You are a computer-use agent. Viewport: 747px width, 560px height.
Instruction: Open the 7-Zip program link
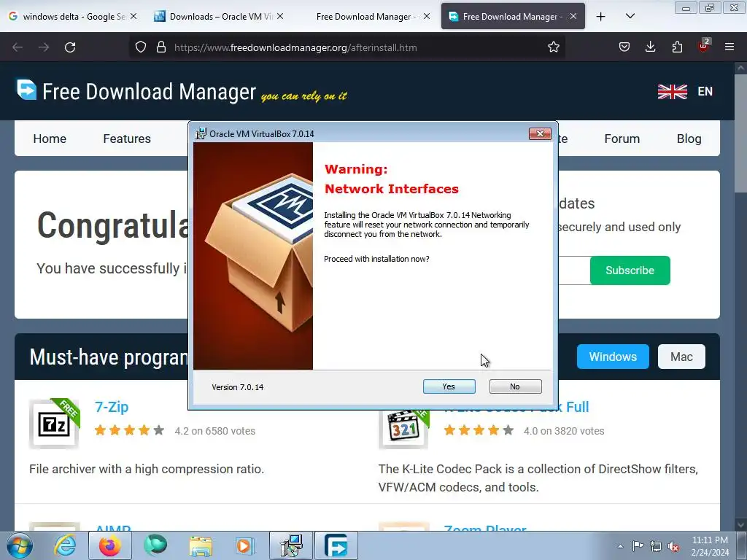(112, 407)
